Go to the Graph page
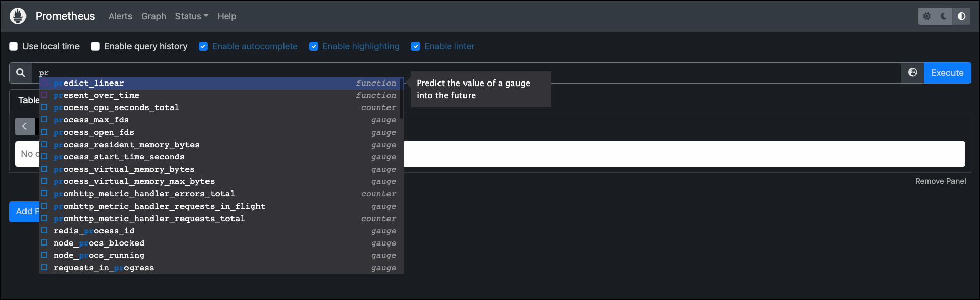 tap(153, 16)
